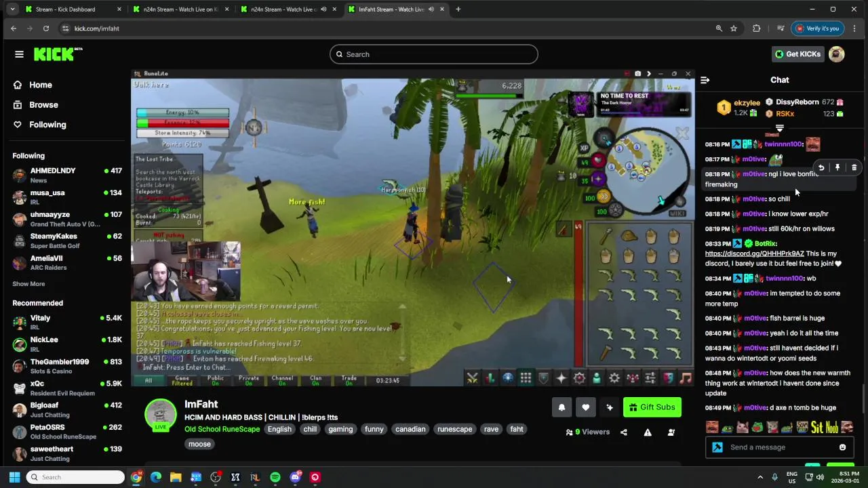
Task: Reply to the hovered chat message
Action: [x=821, y=167]
